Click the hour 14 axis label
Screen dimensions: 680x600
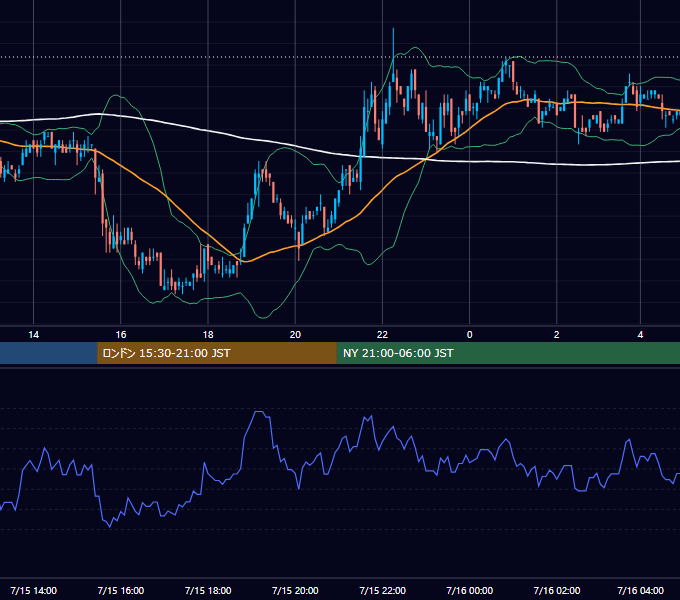coord(33,335)
